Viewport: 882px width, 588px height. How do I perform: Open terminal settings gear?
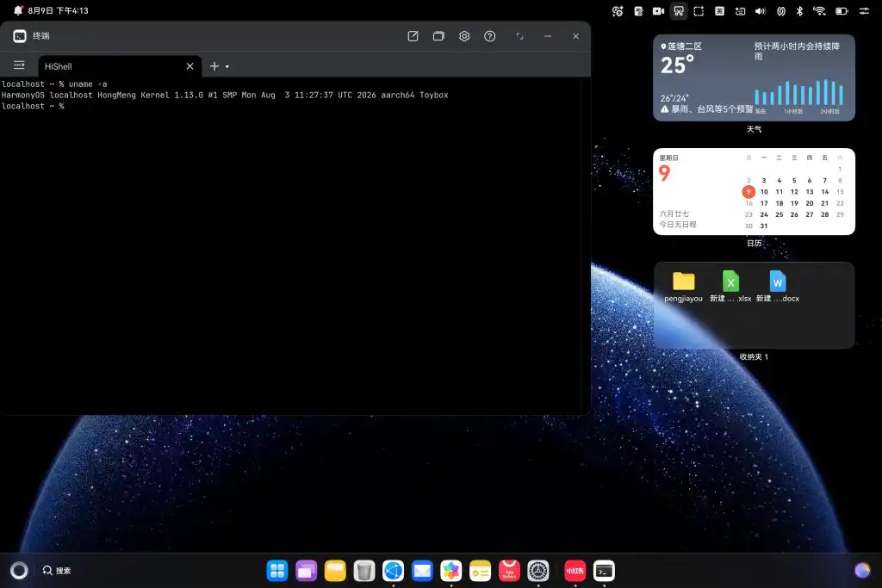464,36
